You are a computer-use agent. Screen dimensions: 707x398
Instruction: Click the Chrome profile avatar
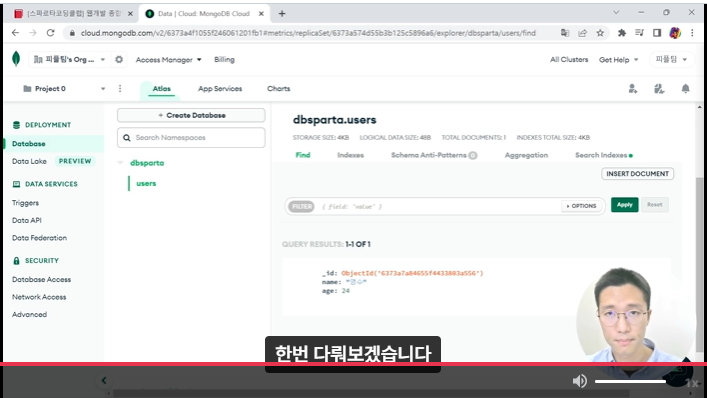coord(675,33)
